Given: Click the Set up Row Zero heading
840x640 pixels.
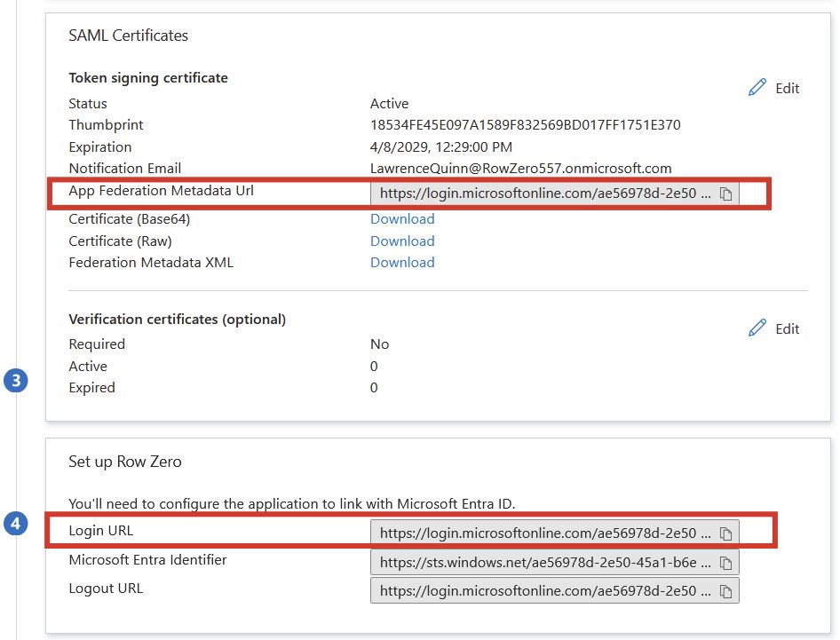Looking at the screenshot, I should click(x=125, y=462).
